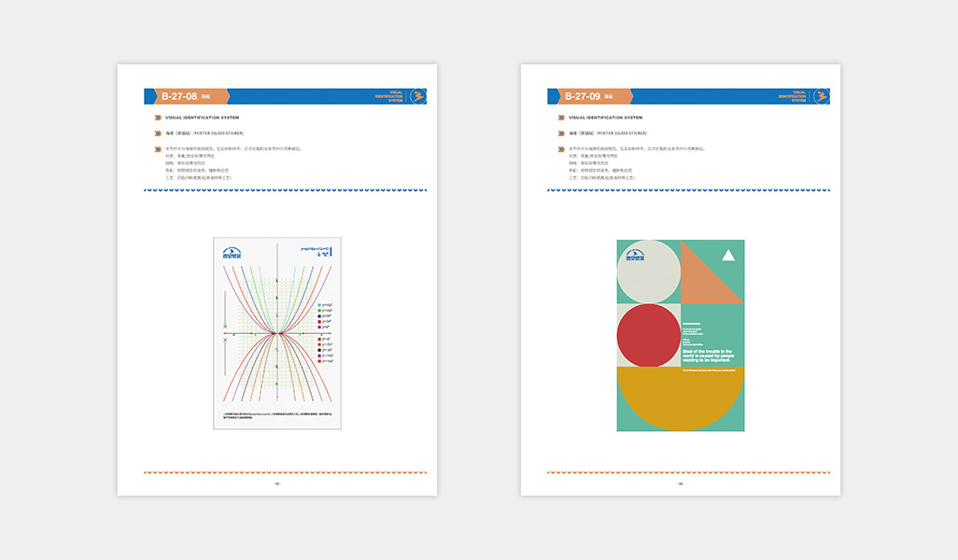Click the arrow bullet beside right page's Poster (Glass Sticker)
This screenshot has height=560, width=958.
pyautogui.click(x=560, y=133)
